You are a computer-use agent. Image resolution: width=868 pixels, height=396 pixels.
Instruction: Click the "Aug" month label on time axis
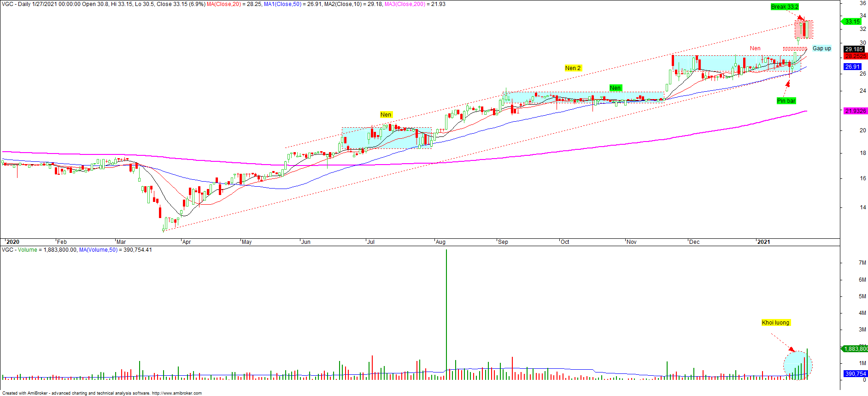pyautogui.click(x=440, y=242)
